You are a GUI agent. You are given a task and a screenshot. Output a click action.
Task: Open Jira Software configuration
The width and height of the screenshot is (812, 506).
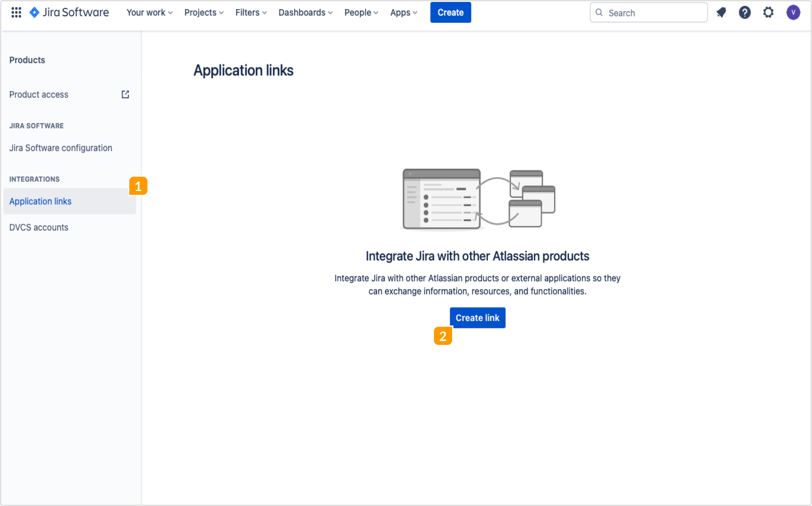(61, 147)
